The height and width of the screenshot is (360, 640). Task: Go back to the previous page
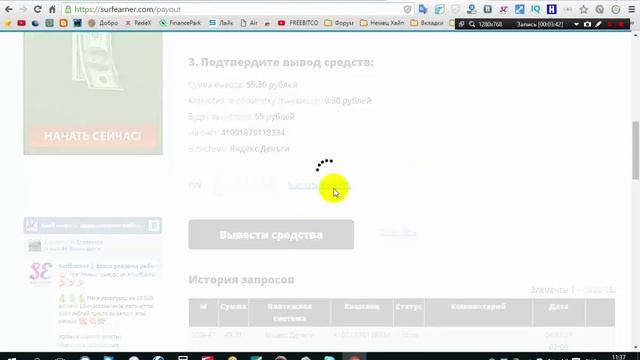(x=9, y=9)
